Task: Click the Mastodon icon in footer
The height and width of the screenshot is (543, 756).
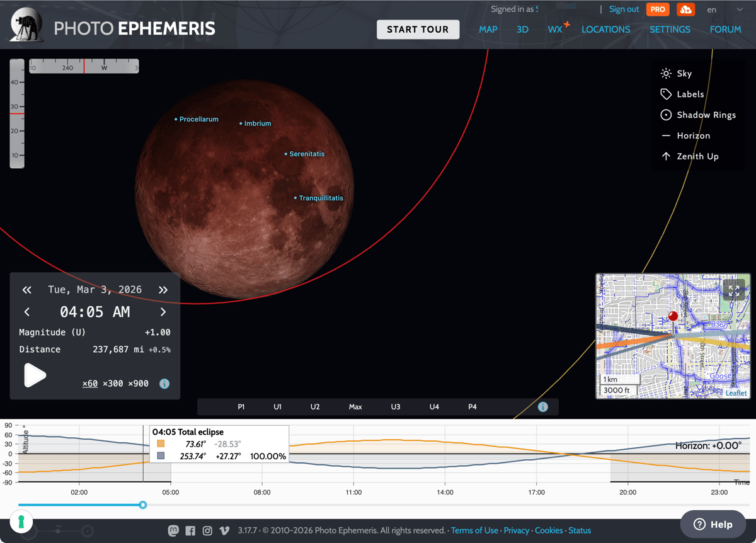Action: click(173, 530)
